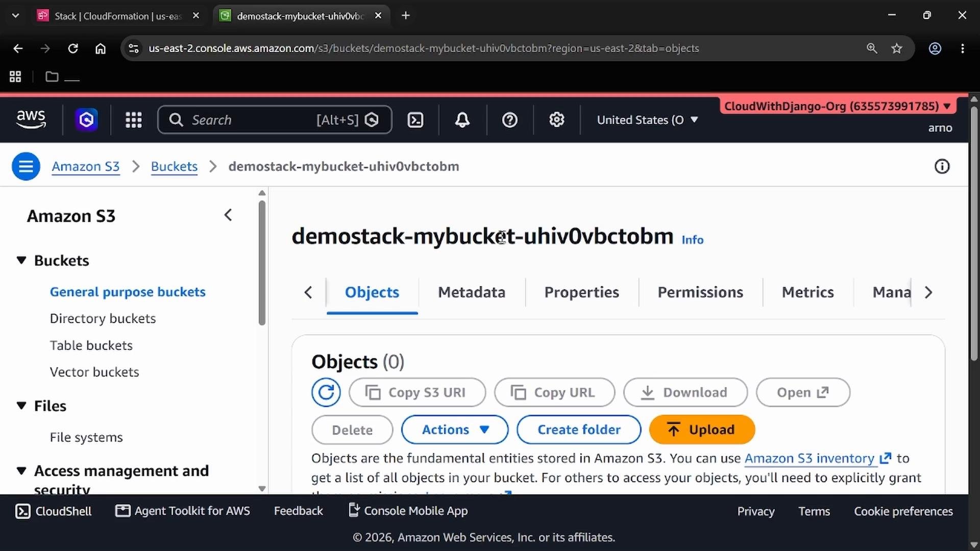Collapse the Amazon S3 side navigation
980x551 pixels.
pyautogui.click(x=228, y=215)
